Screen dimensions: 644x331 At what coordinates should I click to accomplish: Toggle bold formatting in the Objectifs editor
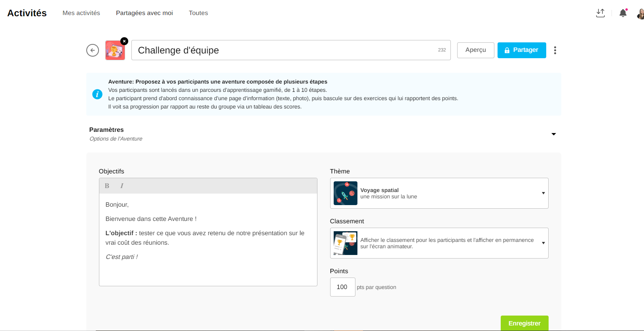(x=107, y=186)
